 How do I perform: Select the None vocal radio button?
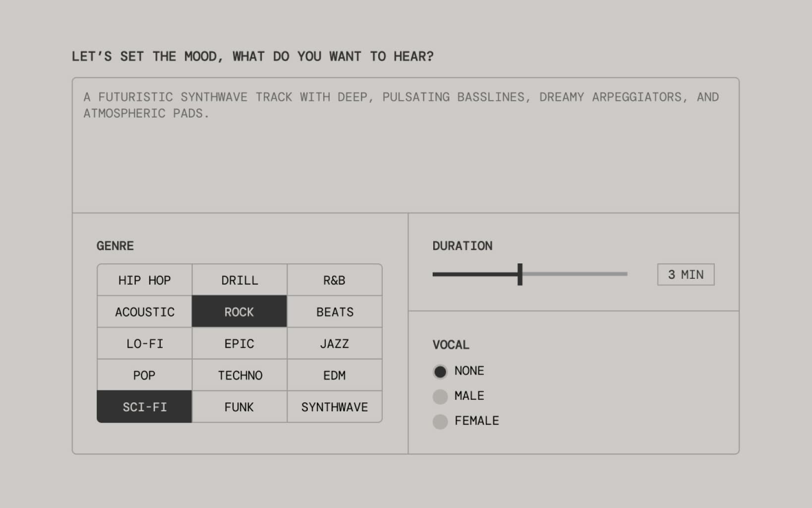440,372
